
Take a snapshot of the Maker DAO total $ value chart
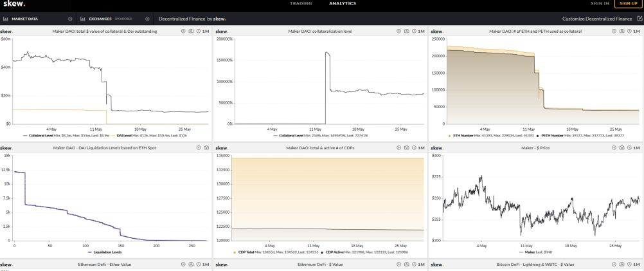[x=191, y=32]
